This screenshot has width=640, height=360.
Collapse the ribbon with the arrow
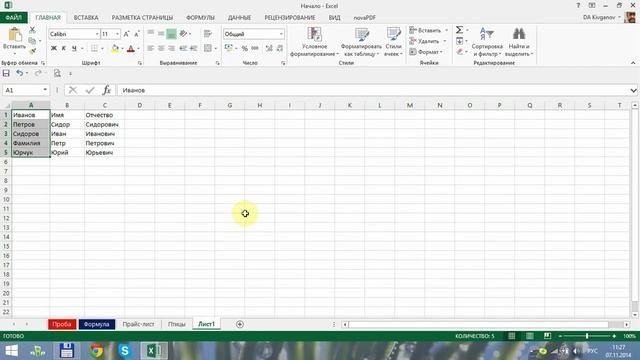click(x=633, y=63)
